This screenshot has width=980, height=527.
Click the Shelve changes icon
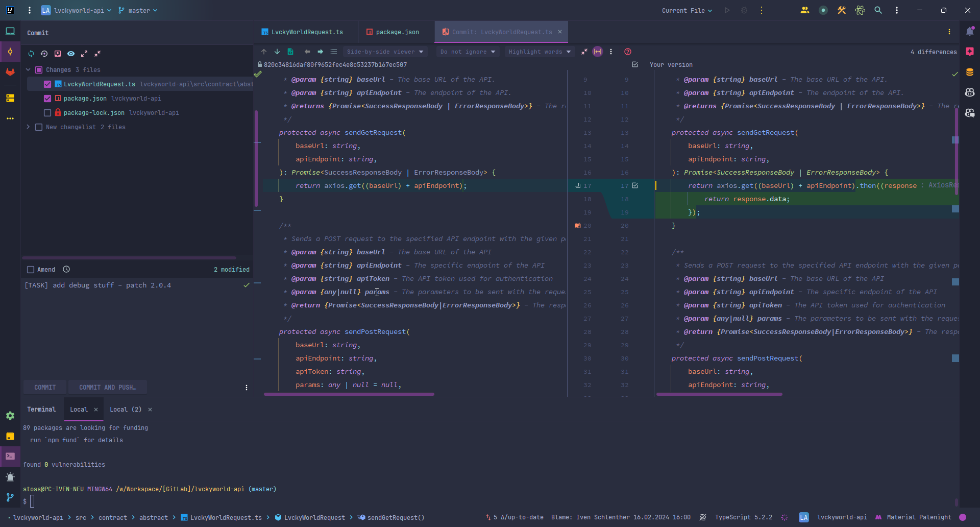click(x=58, y=54)
